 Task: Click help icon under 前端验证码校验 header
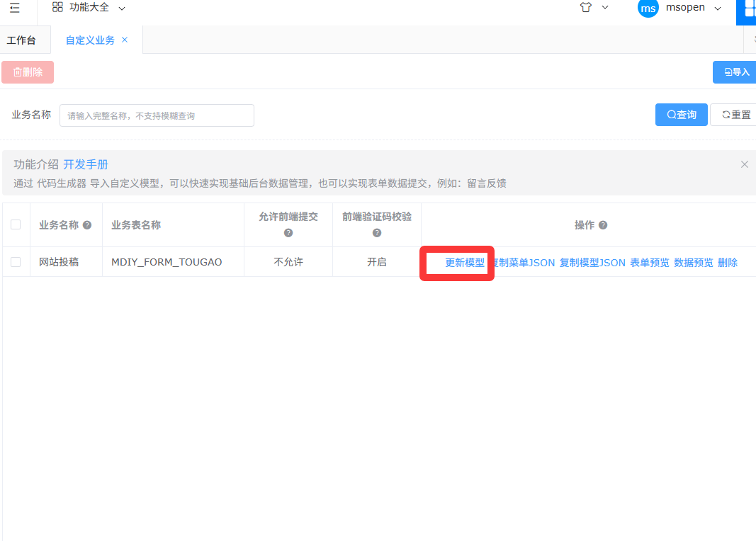(377, 233)
